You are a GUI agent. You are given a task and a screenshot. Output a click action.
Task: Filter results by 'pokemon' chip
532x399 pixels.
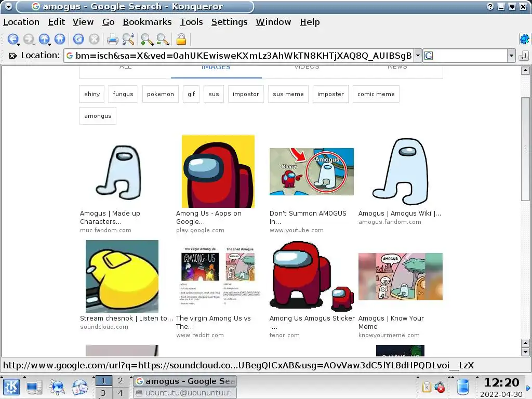click(x=161, y=94)
